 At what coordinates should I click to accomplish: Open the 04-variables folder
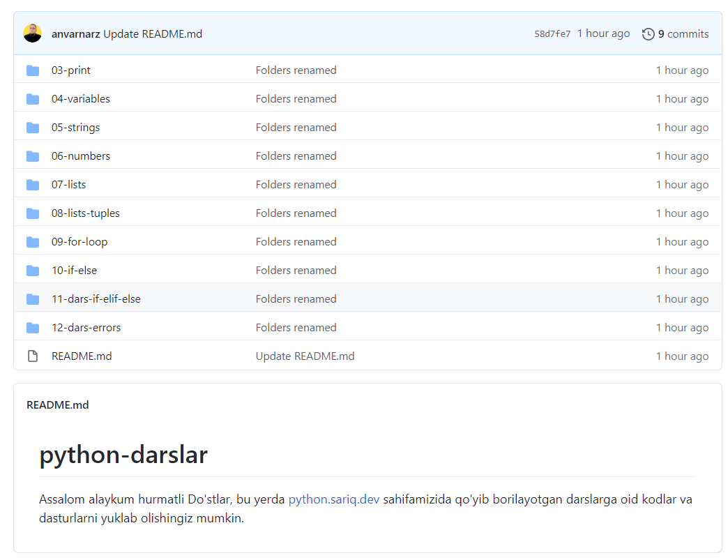[81, 99]
